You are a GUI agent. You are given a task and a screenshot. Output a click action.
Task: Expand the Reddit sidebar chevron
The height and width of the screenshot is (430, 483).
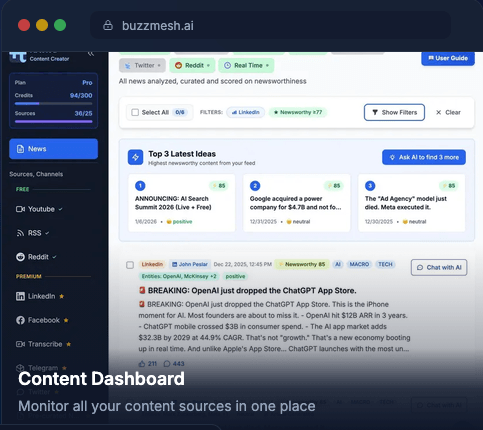(x=54, y=257)
